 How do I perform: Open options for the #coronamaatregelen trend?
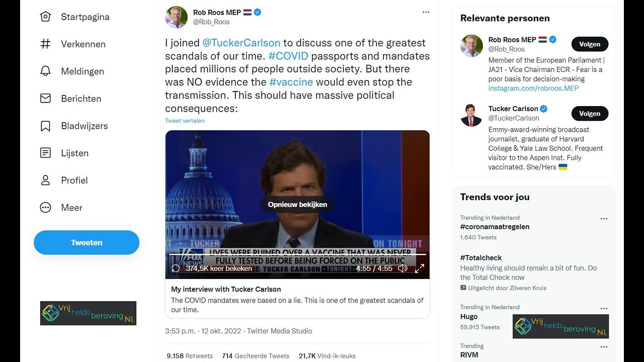(604, 219)
